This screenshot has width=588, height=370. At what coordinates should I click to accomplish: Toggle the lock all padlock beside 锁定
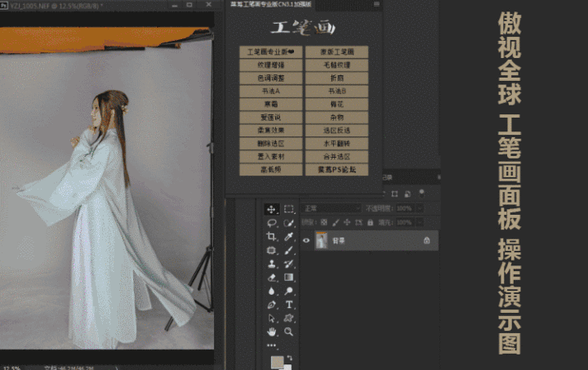(370, 222)
